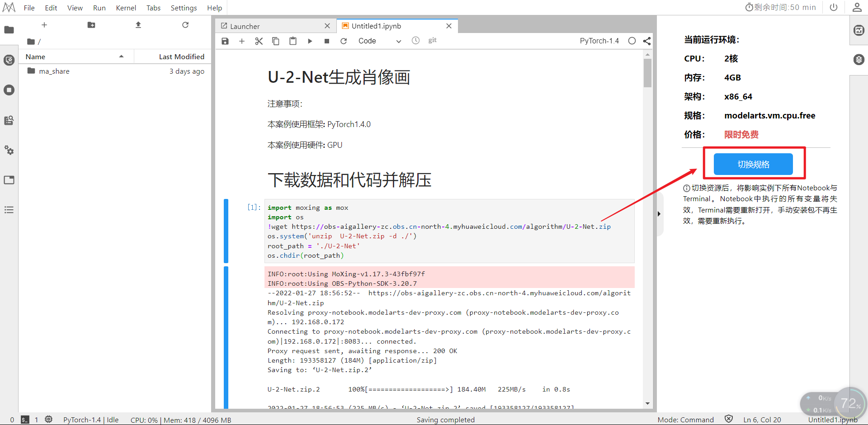Collapse the right panel with arrow handle
Viewport: 868px width, 425px height.
tap(659, 214)
